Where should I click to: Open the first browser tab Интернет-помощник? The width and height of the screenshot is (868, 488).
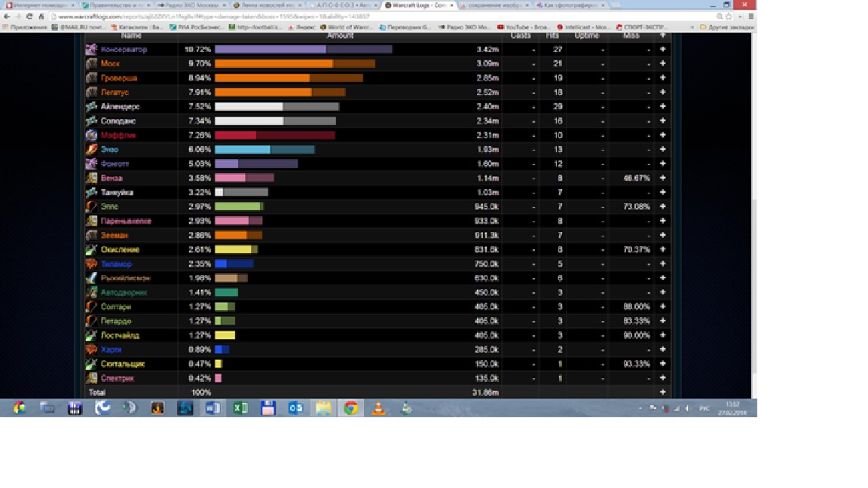click(40, 5)
